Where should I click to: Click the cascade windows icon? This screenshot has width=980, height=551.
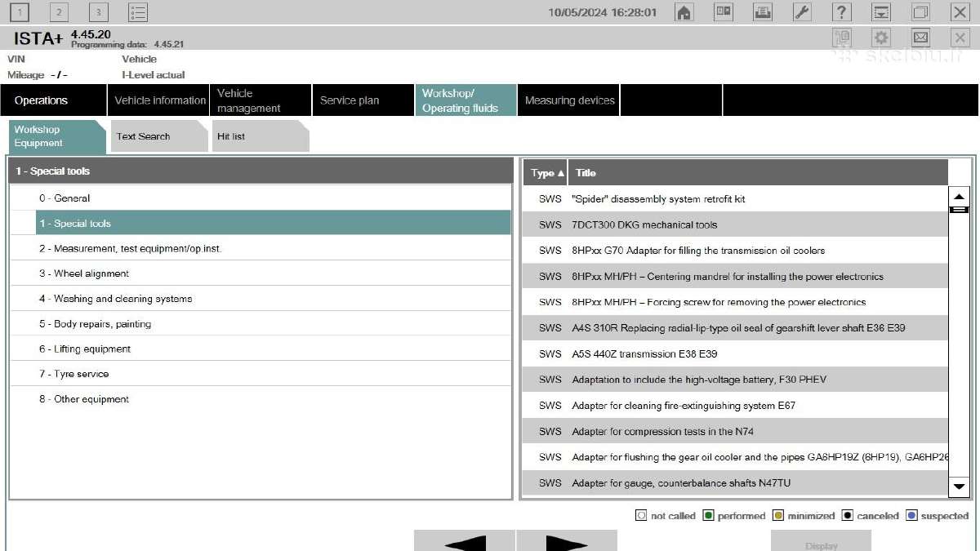[920, 11]
